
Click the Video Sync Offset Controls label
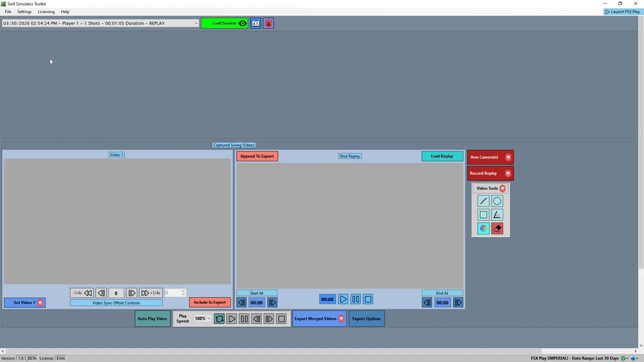[x=116, y=303]
